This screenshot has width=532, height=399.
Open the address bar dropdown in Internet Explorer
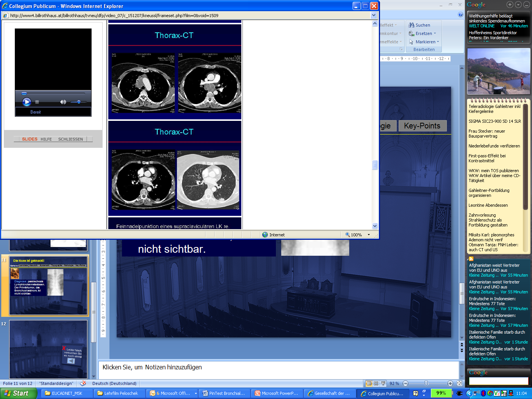click(x=374, y=16)
